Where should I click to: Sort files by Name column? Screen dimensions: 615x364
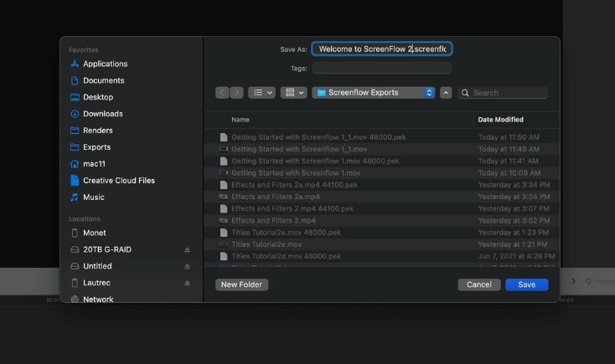click(x=240, y=120)
